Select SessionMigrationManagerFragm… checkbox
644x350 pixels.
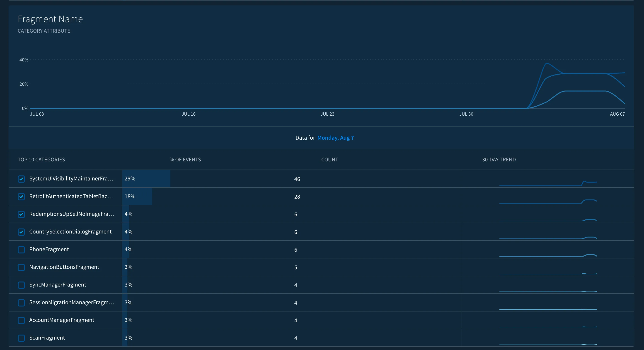[x=21, y=303]
